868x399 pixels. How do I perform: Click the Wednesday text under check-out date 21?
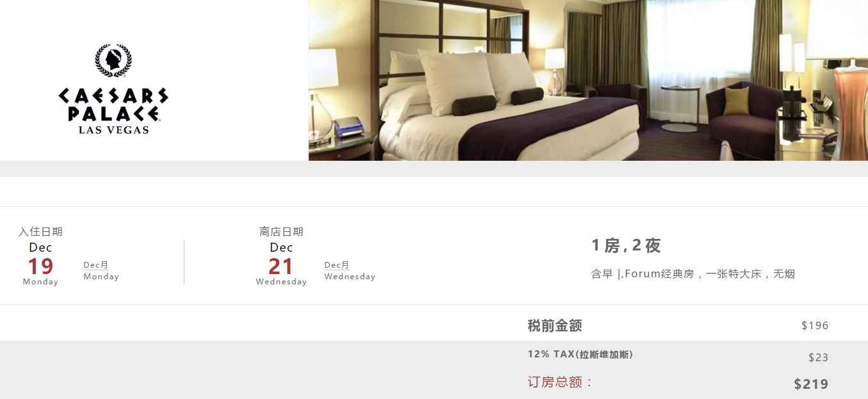[x=281, y=282]
